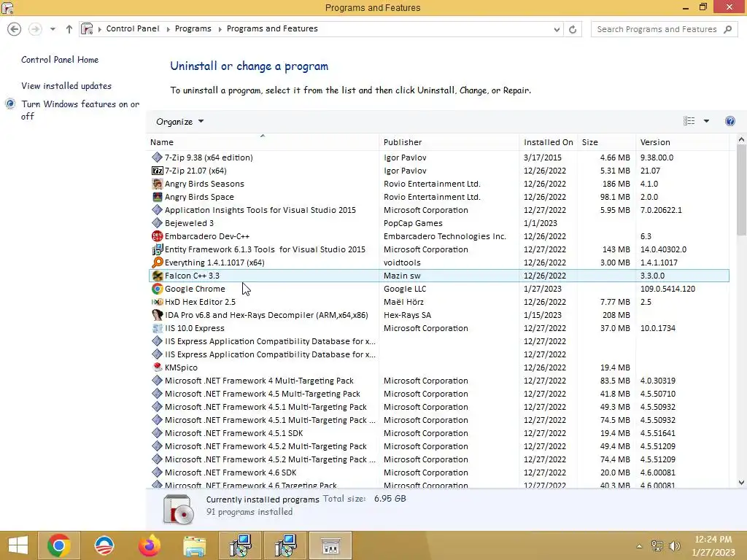This screenshot has width=747, height=560.
Task: Open recent locations dropdown arrow
Action: point(53,29)
